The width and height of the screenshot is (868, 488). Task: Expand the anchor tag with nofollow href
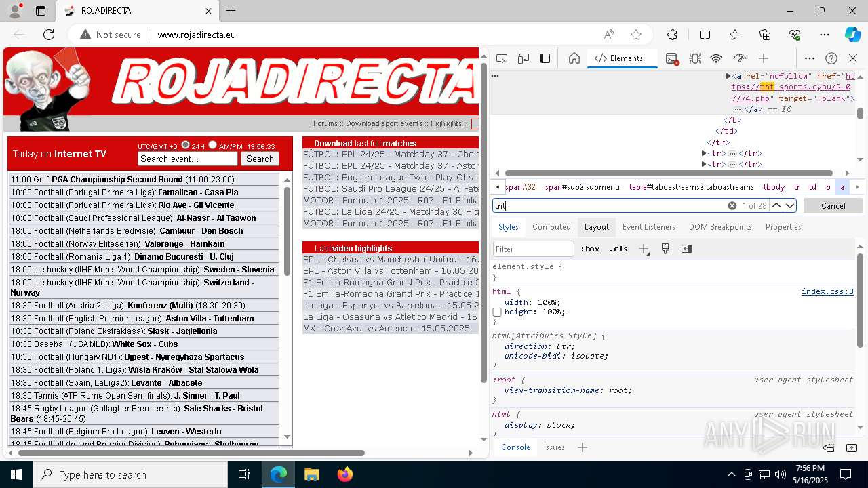pyautogui.click(x=728, y=76)
